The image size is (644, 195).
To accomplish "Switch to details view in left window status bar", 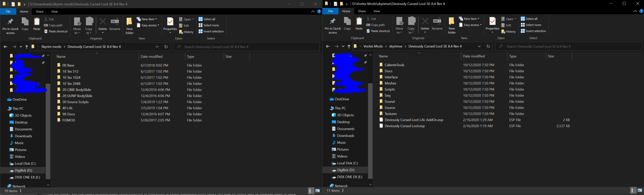I will (311, 191).
